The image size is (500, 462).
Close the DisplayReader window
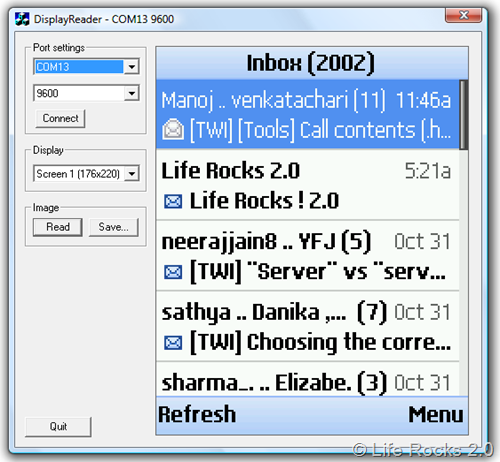463,15
